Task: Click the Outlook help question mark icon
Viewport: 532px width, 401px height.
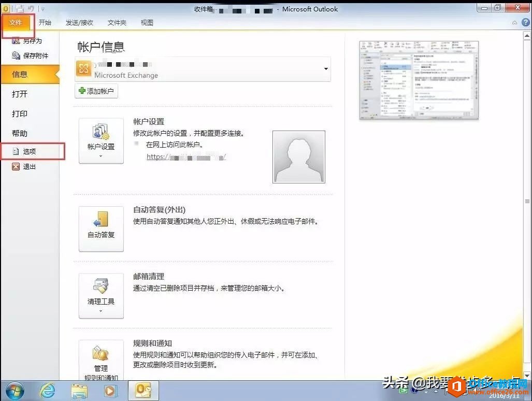Action: tap(526, 22)
